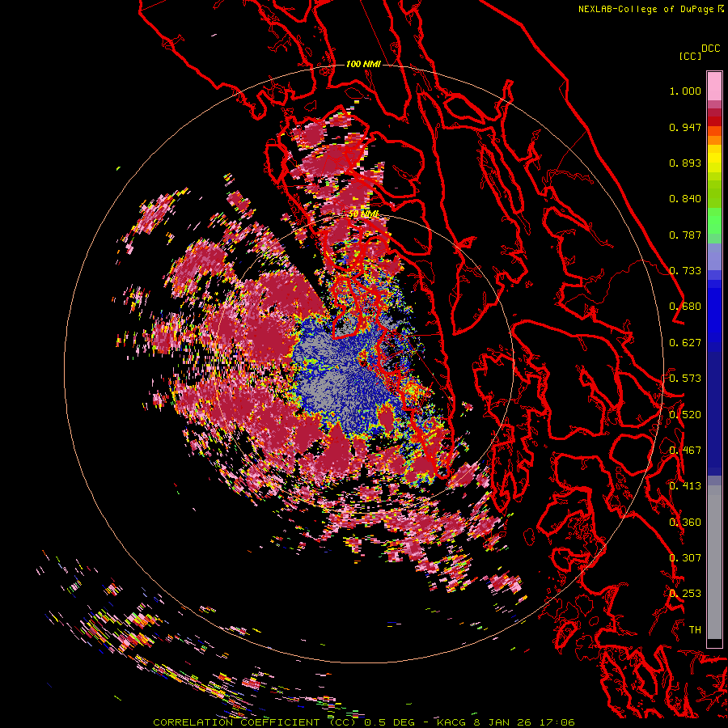Screen dimensions: 728x728
Task: Select the 0.733 color scale value
Action: click(x=685, y=271)
